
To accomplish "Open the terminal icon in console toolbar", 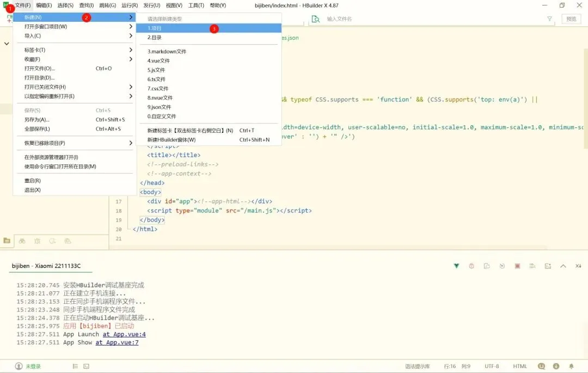I will coord(548,266).
